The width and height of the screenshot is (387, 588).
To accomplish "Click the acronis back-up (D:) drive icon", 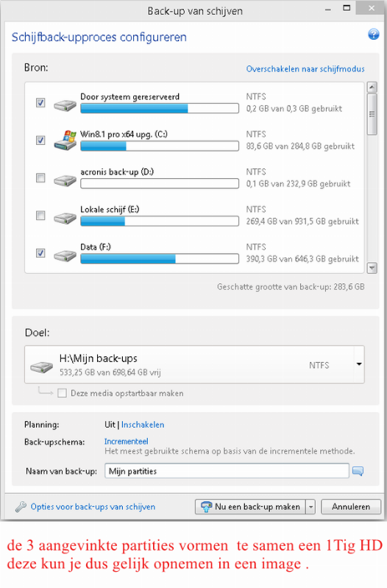I will pyautogui.click(x=65, y=180).
